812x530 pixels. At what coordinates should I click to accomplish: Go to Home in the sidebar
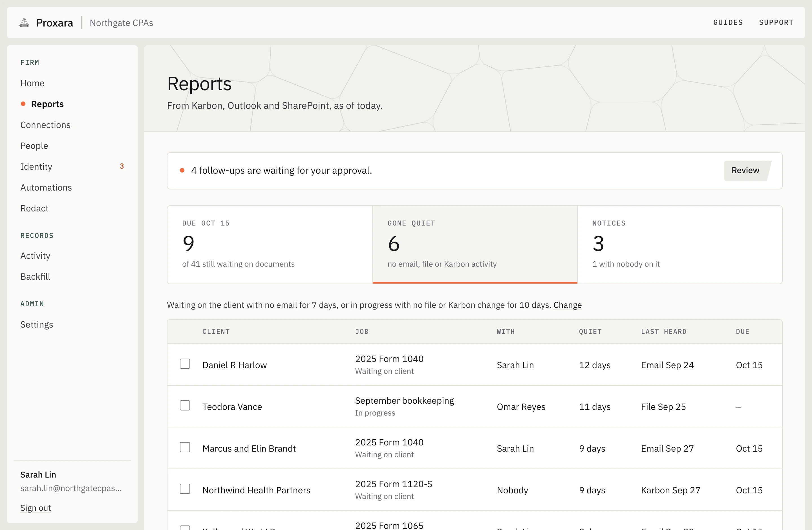(x=32, y=83)
